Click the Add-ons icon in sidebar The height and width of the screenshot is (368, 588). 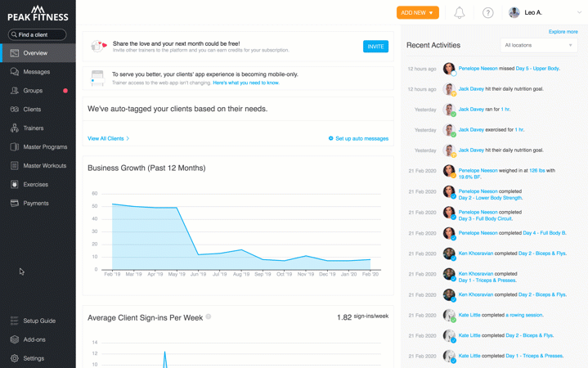[14, 339]
